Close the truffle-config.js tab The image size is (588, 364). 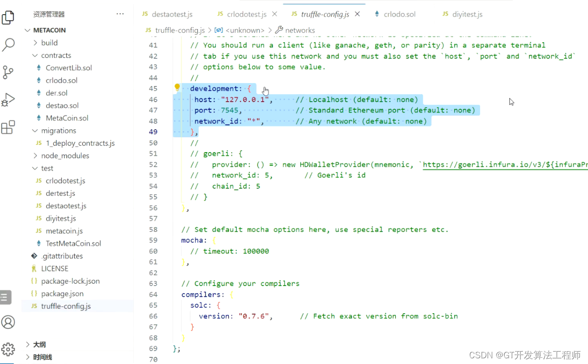pyautogui.click(x=357, y=14)
